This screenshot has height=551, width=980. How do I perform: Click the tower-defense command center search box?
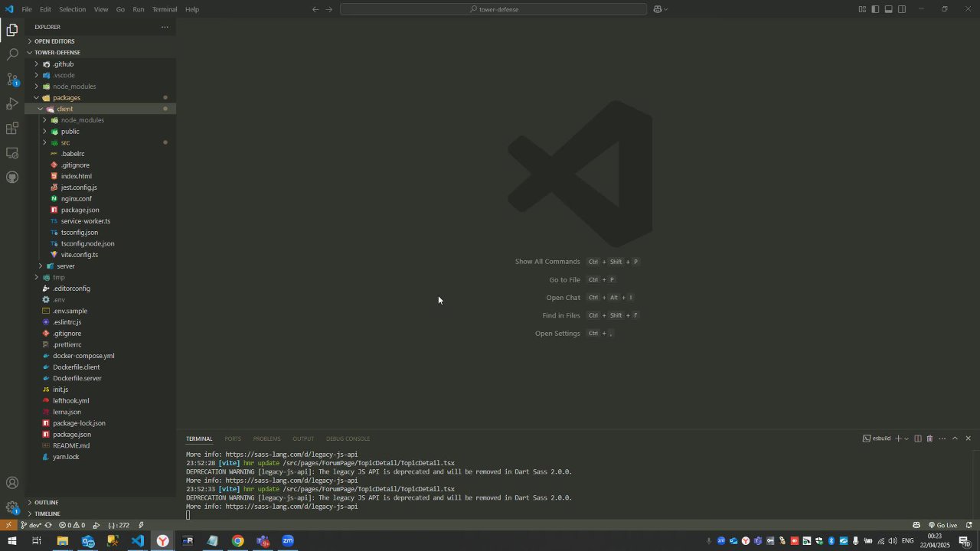[x=493, y=9]
